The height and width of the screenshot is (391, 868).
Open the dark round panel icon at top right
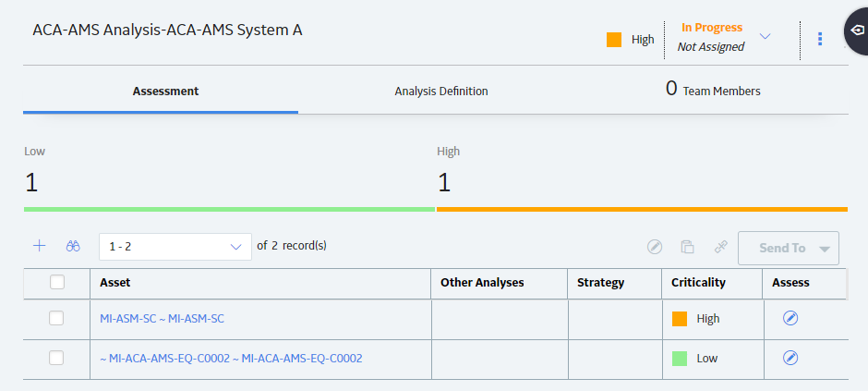click(x=856, y=31)
